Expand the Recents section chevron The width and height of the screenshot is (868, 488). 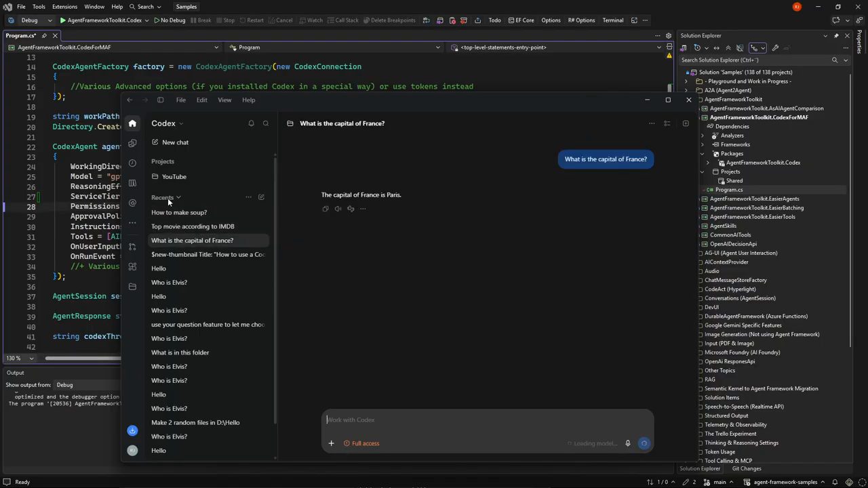178,197
